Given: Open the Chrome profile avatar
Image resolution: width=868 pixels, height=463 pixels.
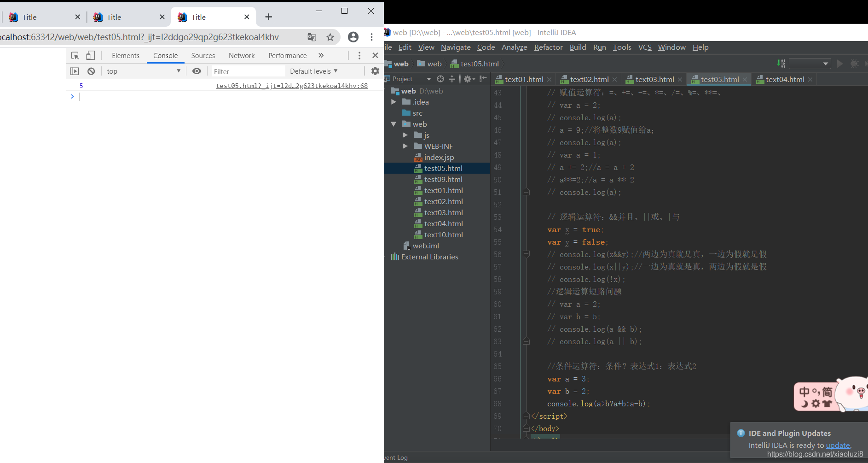Looking at the screenshot, I should tap(353, 37).
